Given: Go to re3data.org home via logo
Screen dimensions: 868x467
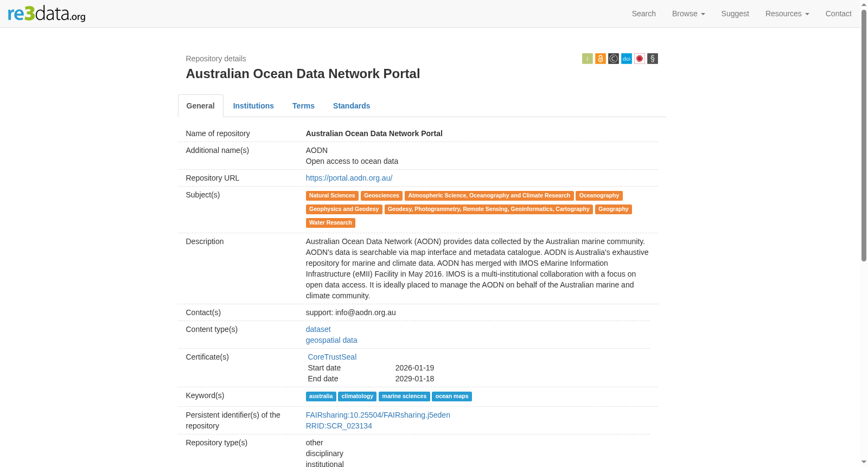Looking at the screenshot, I should 47,14.
